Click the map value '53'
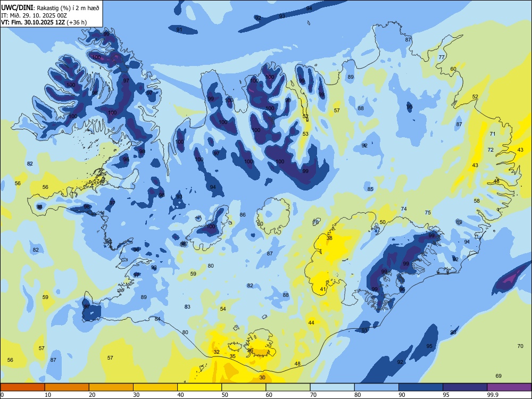532x399 pixels. (305, 134)
